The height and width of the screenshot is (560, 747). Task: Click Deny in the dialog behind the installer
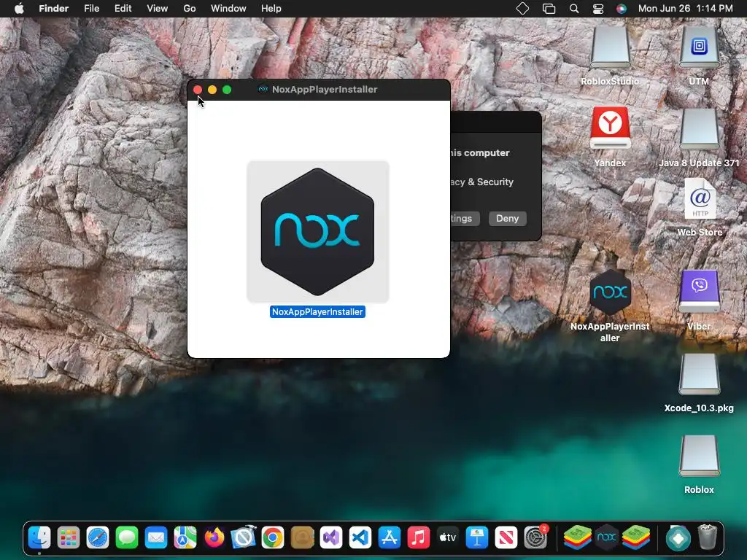[x=508, y=219]
